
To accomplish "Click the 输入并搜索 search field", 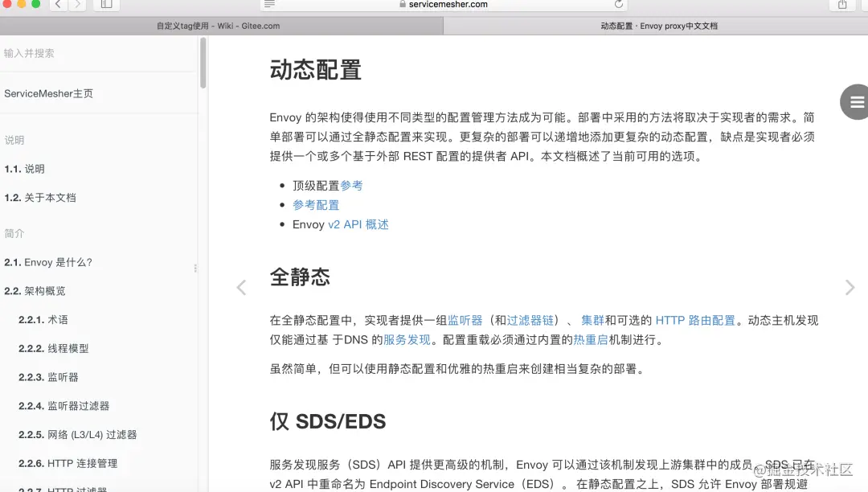I will coord(99,53).
